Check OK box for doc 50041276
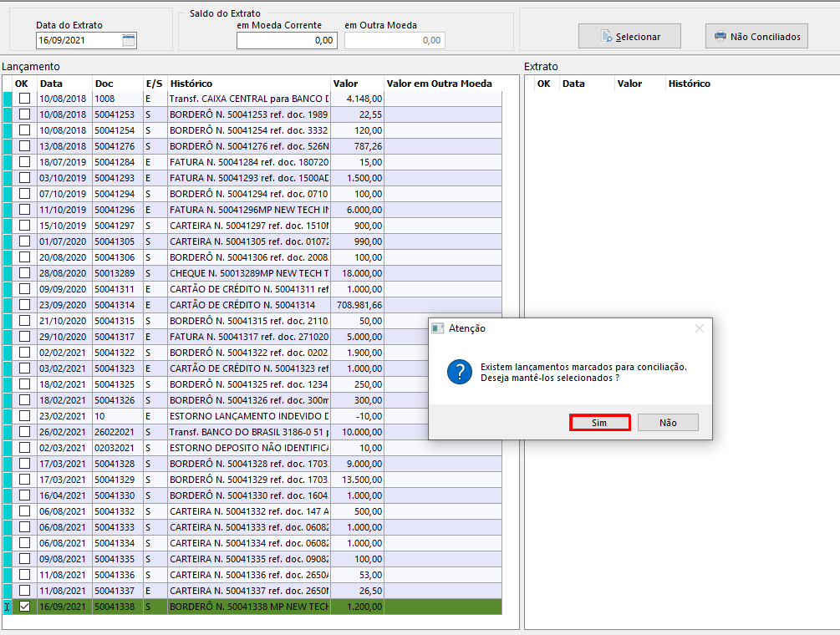Viewport: 840px width, 635px height. coord(24,146)
